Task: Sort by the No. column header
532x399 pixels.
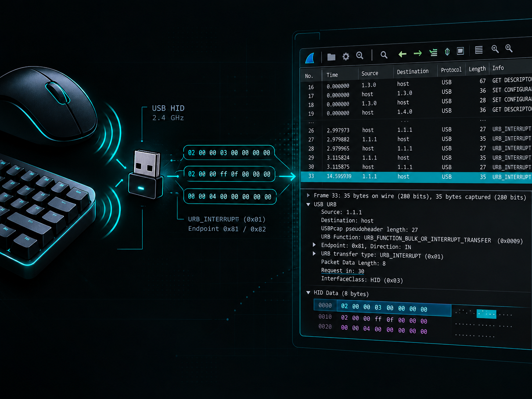Action: pos(309,76)
